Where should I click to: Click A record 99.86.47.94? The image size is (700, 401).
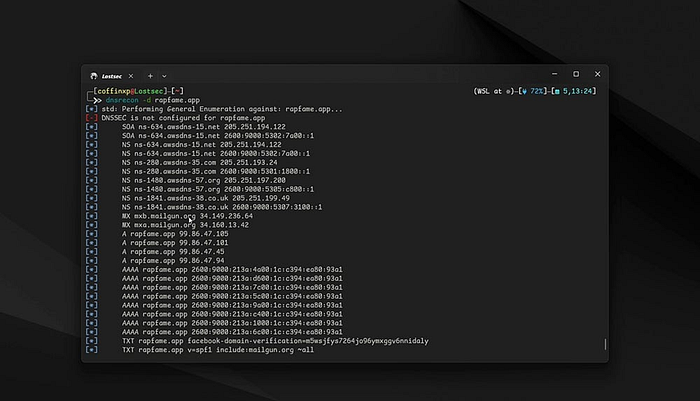[173, 261]
